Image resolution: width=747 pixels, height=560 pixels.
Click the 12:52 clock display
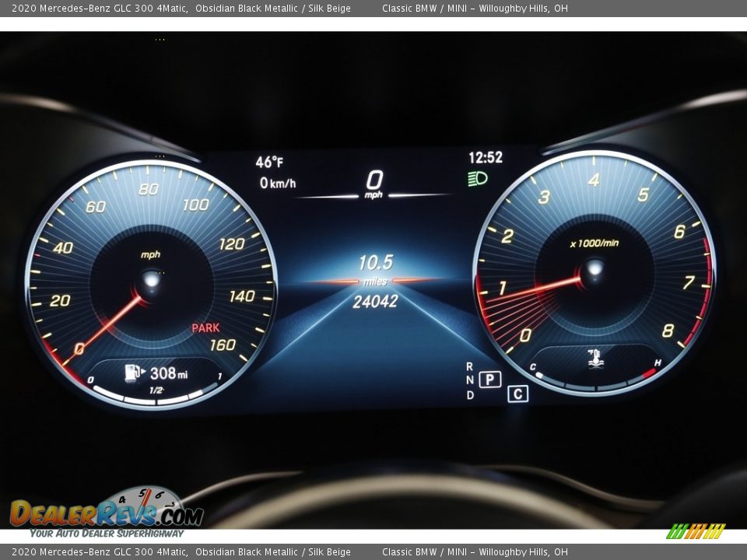point(486,158)
